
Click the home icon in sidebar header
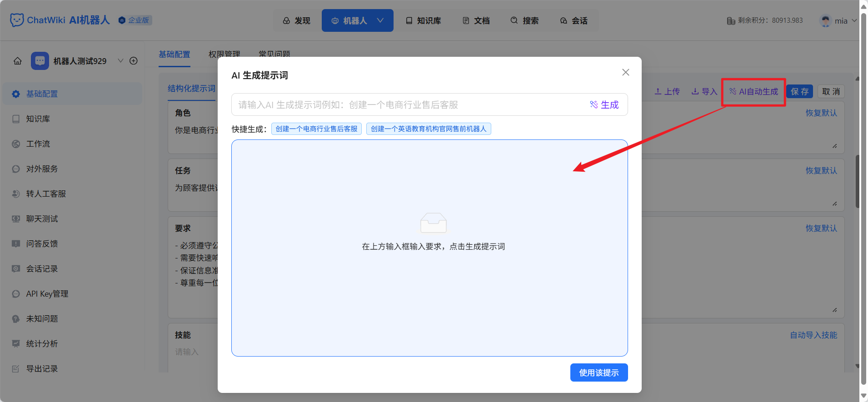point(18,61)
